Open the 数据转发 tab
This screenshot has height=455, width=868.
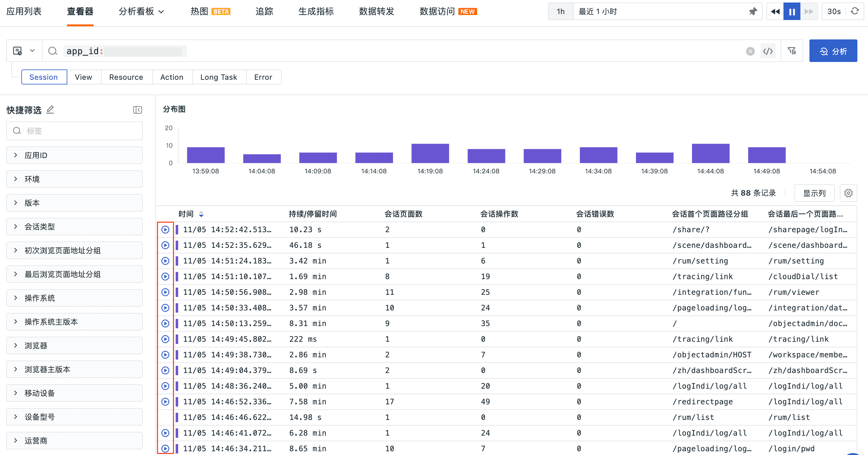click(376, 12)
